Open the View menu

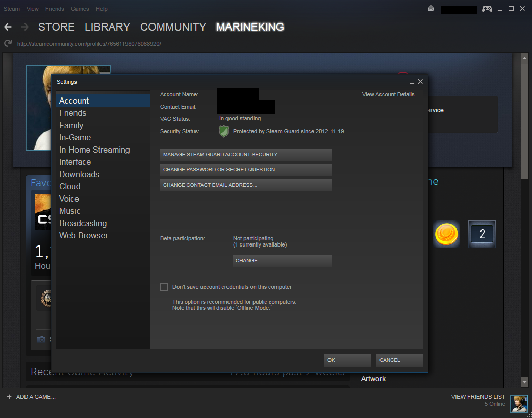33,9
